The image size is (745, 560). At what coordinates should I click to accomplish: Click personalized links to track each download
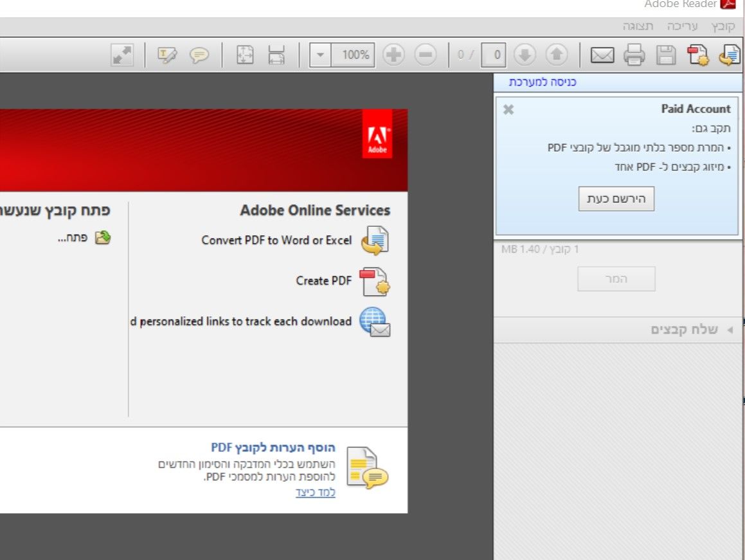click(x=241, y=322)
